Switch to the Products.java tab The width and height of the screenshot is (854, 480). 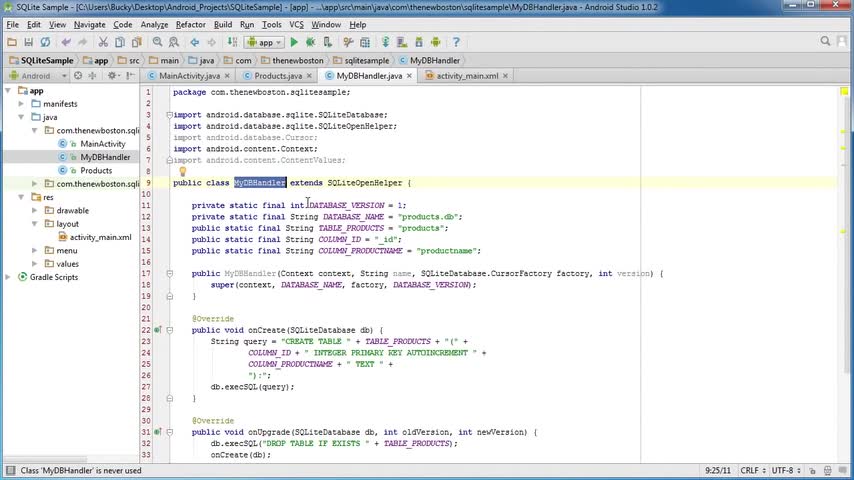pos(277,76)
